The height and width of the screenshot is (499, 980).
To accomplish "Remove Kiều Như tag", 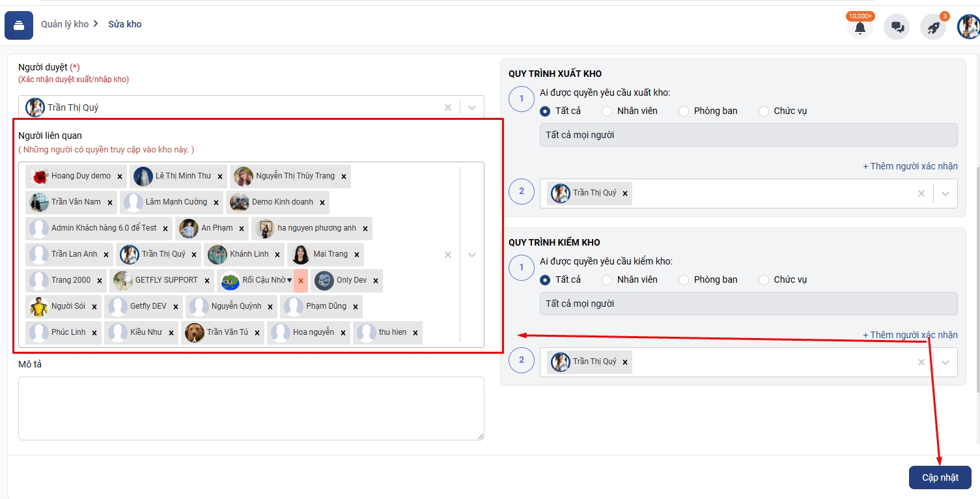I will click(x=171, y=333).
